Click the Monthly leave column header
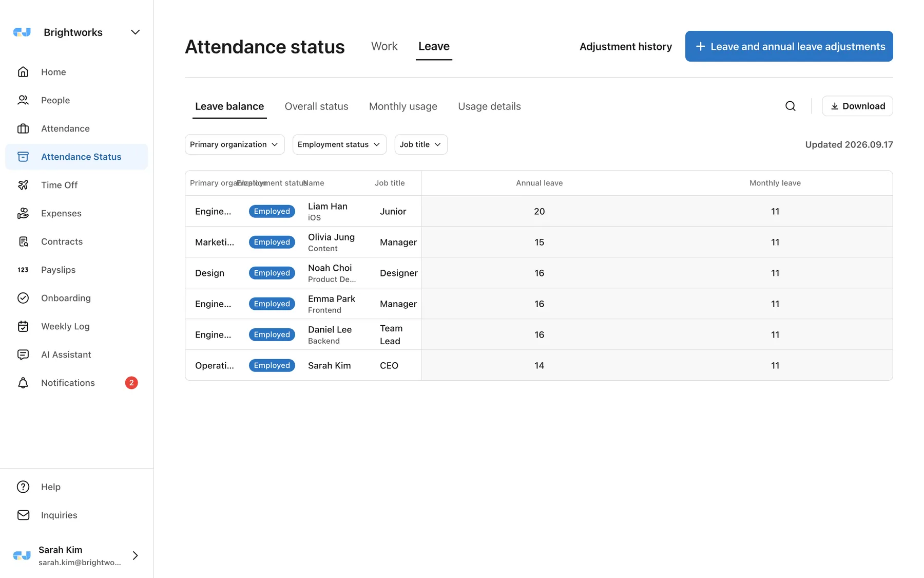 775,183
